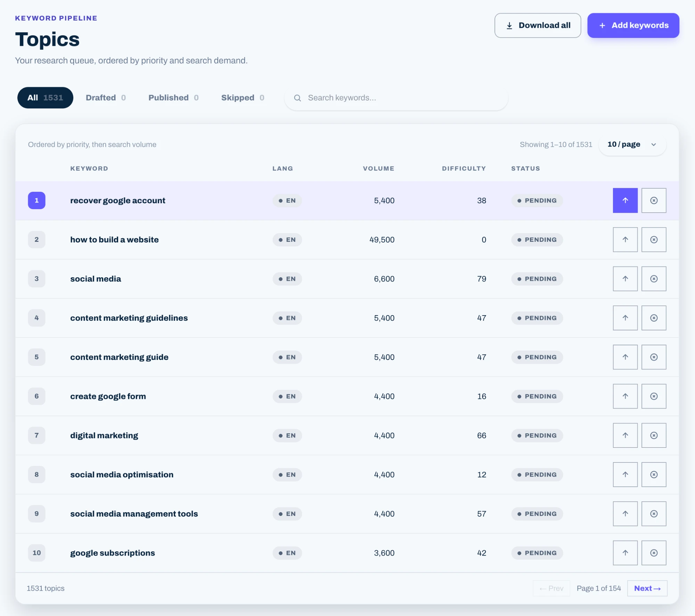
Task: Click the up arrow for 'social media'
Action: click(625, 279)
